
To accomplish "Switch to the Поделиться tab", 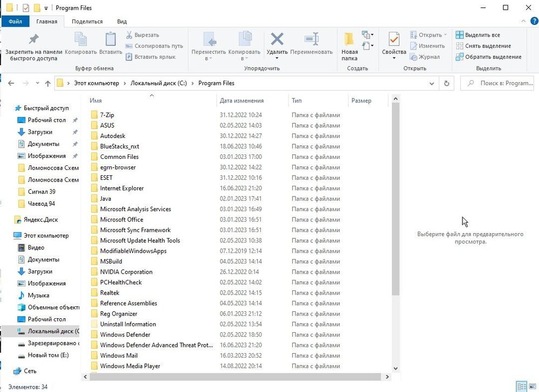I will (87, 22).
